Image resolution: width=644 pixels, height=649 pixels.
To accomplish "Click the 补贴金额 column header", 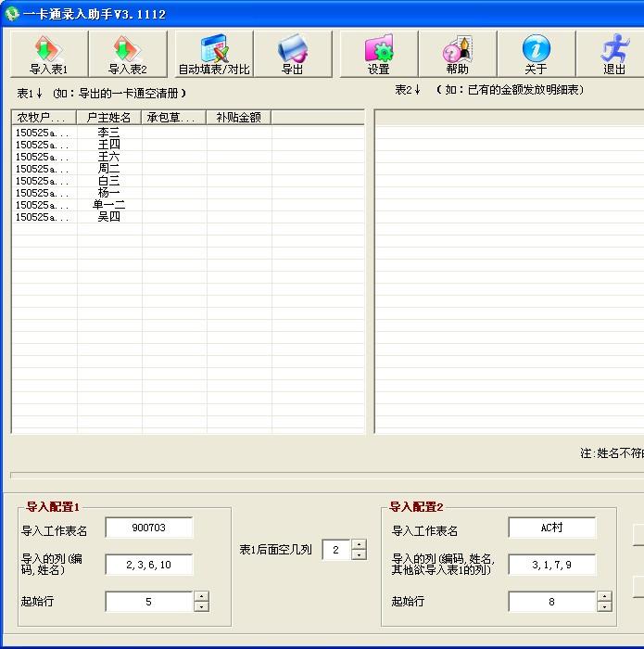I will click(x=238, y=117).
